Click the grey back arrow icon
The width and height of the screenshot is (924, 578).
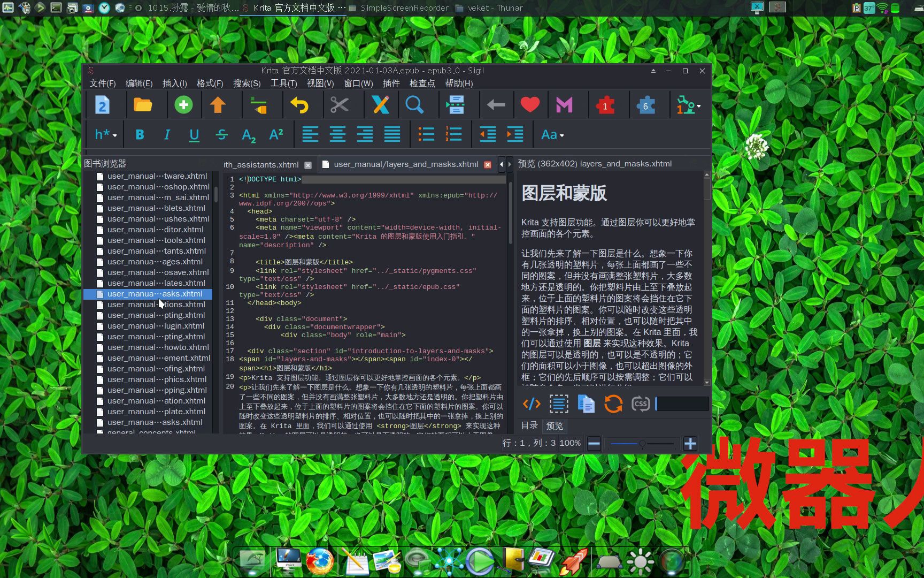(496, 105)
